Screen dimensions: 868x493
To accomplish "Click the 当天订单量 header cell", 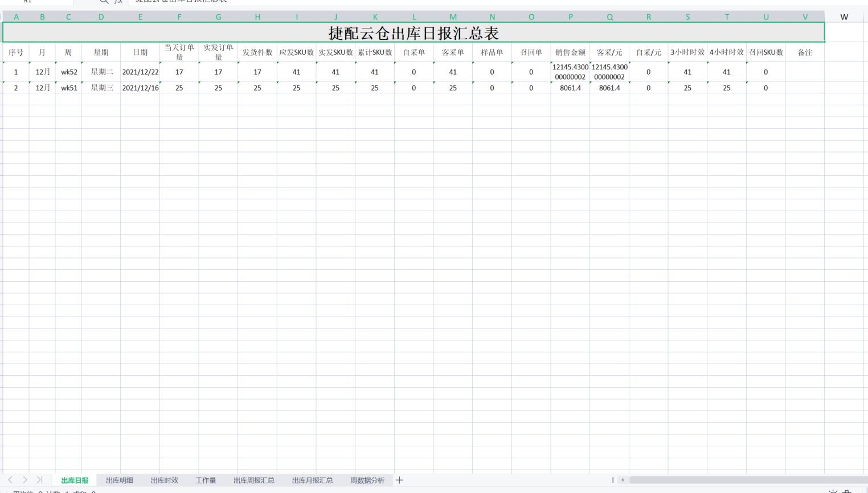I will point(179,52).
